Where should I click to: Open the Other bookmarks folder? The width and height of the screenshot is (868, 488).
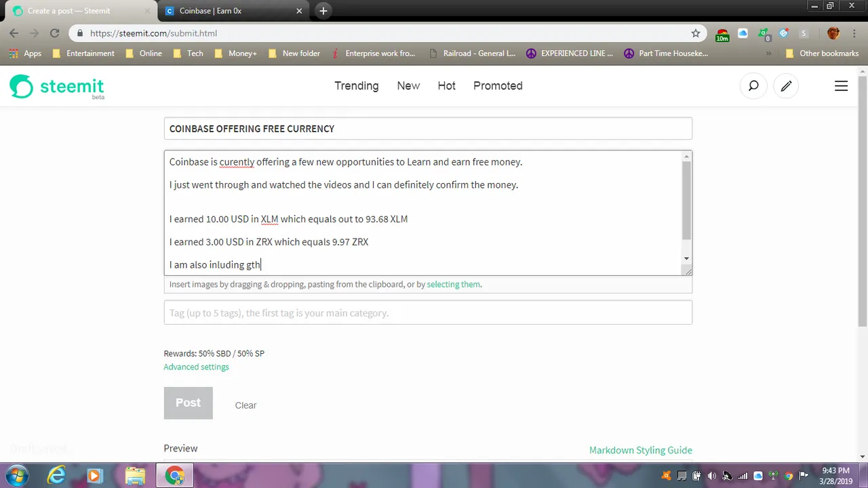[x=823, y=53]
